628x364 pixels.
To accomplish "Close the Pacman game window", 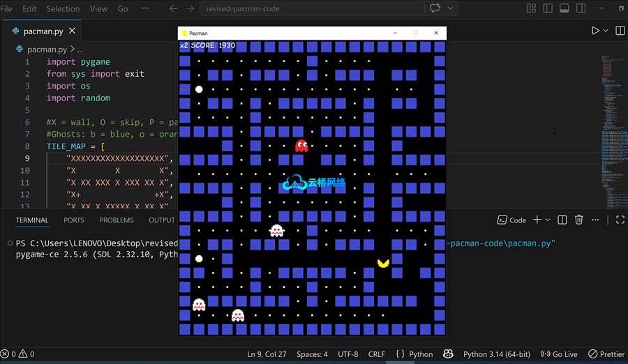I will click(x=436, y=33).
